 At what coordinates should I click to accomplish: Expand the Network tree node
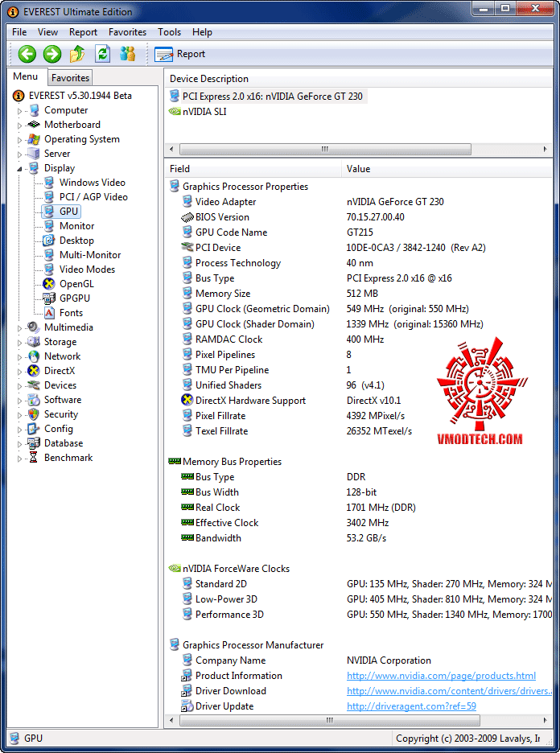click(x=19, y=357)
